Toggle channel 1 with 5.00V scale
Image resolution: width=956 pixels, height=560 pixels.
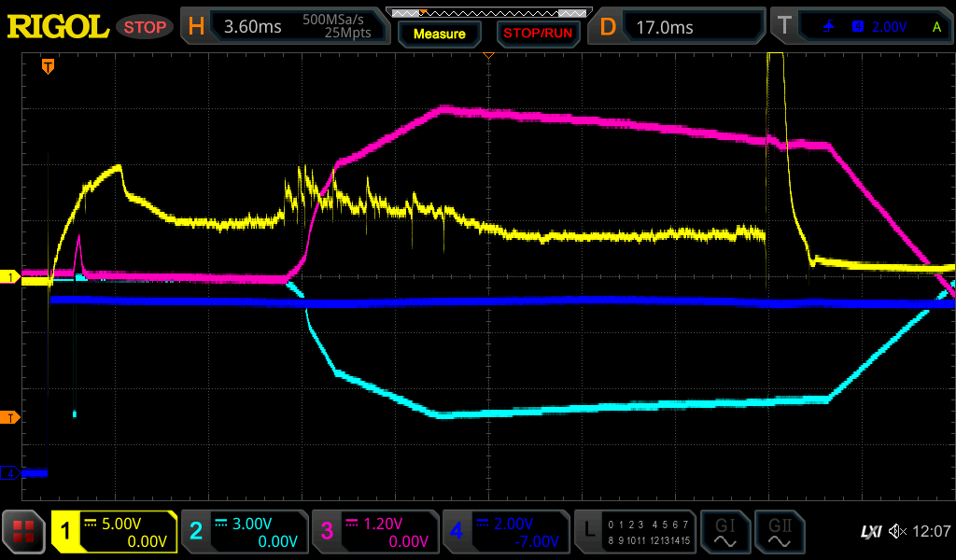pos(114,533)
